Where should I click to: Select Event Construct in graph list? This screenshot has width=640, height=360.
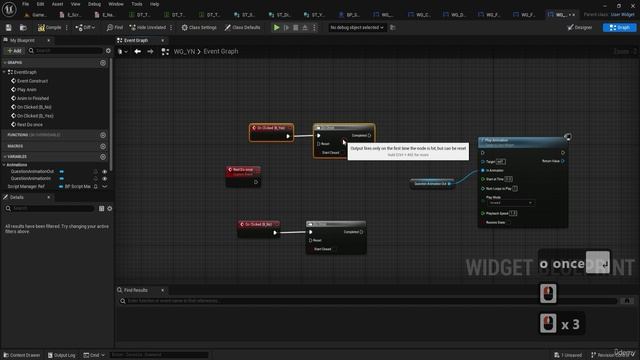32,81
